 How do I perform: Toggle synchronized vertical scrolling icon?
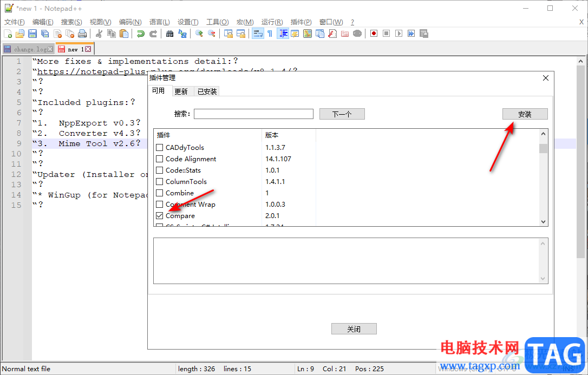tap(228, 34)
